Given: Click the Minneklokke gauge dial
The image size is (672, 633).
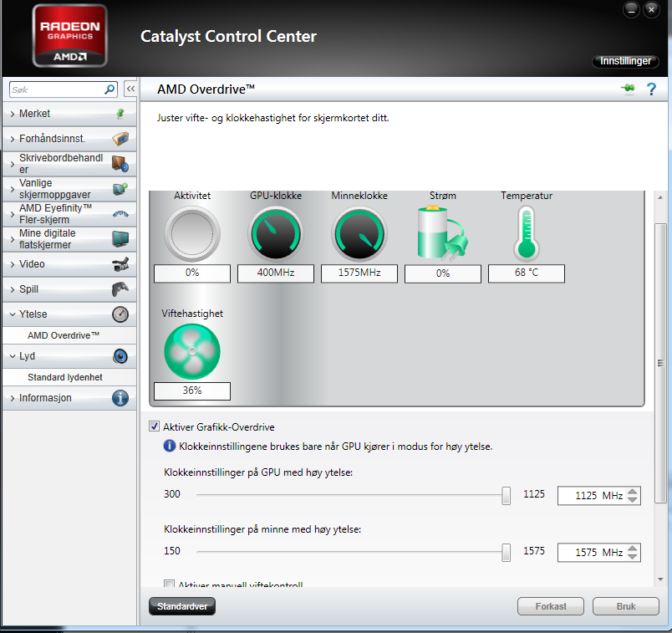Looking at the screenshot, I should pyautogui.click(x=359, y=234).
